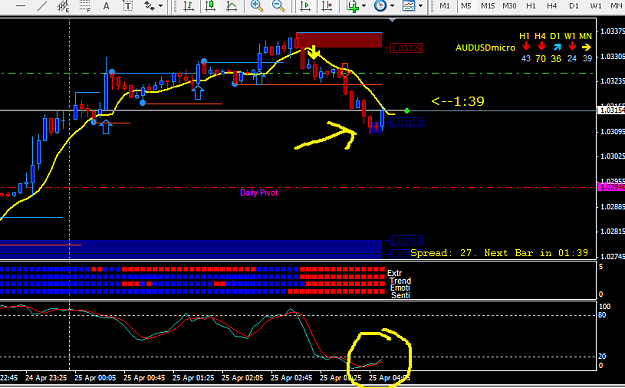Image resolution: width=625 pixels, height=388 pixels.
Task: Click the Extr indicator row label
Action: coord(394,273)
